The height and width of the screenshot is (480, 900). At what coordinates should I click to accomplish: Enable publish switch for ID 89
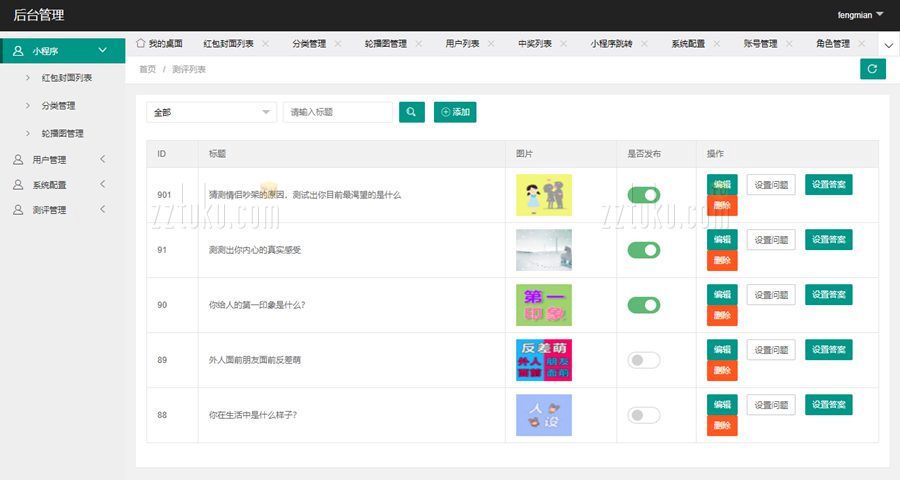[643, 360]
